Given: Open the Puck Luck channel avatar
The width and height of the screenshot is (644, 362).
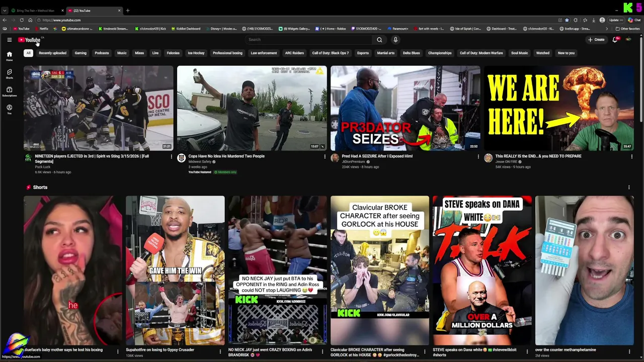Looking at the screenshot, I should pyautogui.click(x=28, y=158).
